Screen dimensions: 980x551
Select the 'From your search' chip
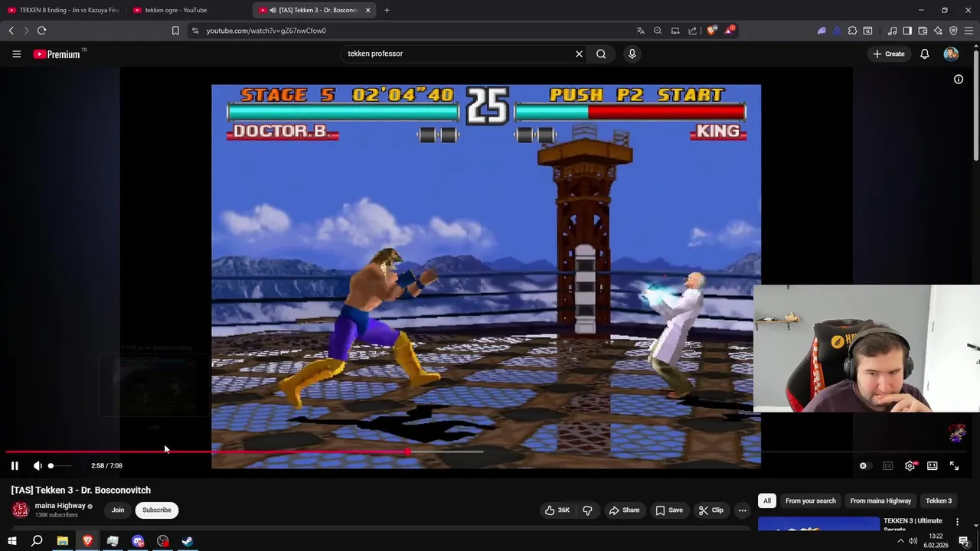pyautogui.click(x=810, y=500)
